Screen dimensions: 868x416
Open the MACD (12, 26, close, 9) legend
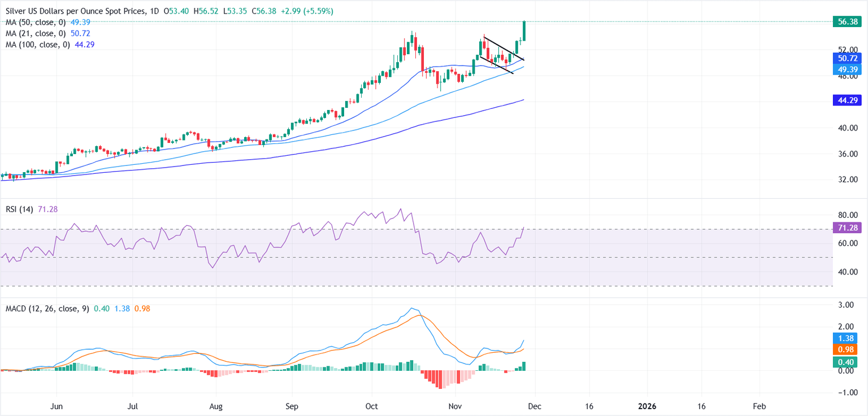pyautogui.click(x=45, y=309)
